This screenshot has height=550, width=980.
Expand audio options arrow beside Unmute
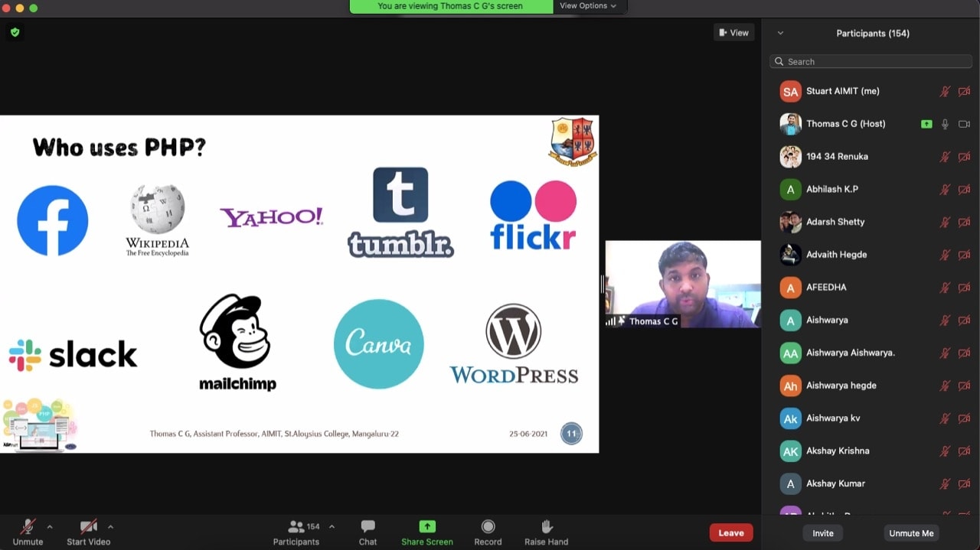pos(50,526)
